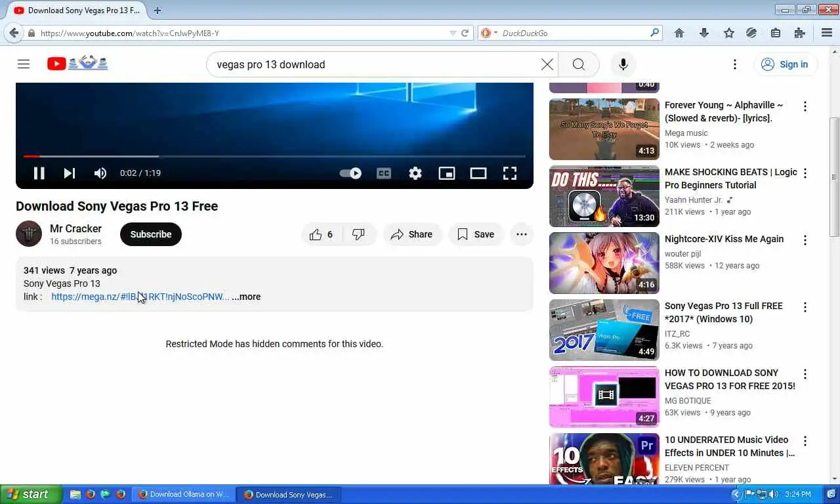Open options for Nightcore-XIV video
This screenshot has height=504, width=840.
805,240
